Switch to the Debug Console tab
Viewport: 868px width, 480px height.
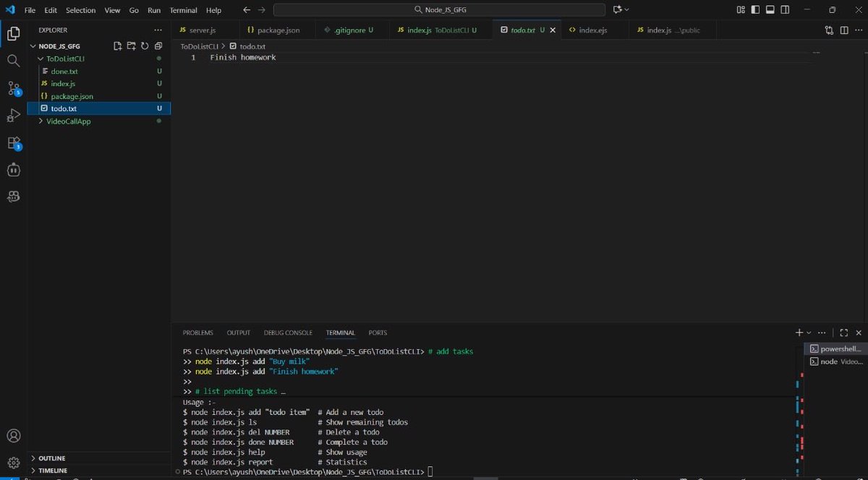pyautogui.click(x=288, y=333)
